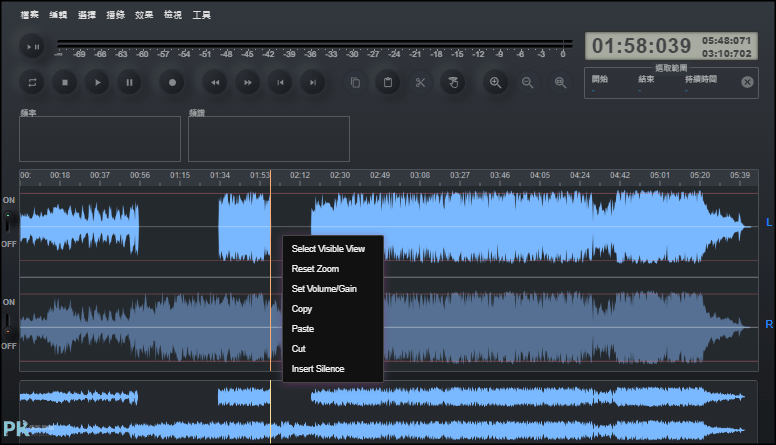Image resolution: width=776 pixels, height=445 pixels.
Task: Click the overview waveform strip at the bottom
Action: [388, 412]
